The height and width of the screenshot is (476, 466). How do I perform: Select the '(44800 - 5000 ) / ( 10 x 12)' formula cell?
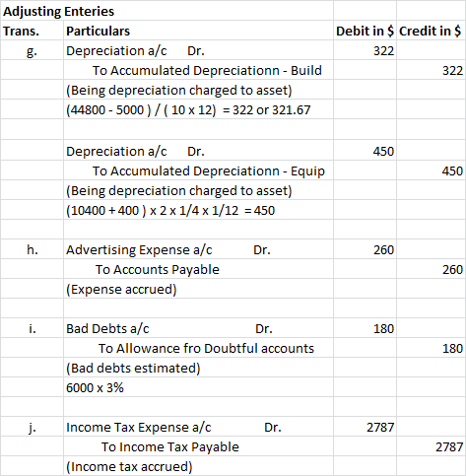(x=198, y=109)
